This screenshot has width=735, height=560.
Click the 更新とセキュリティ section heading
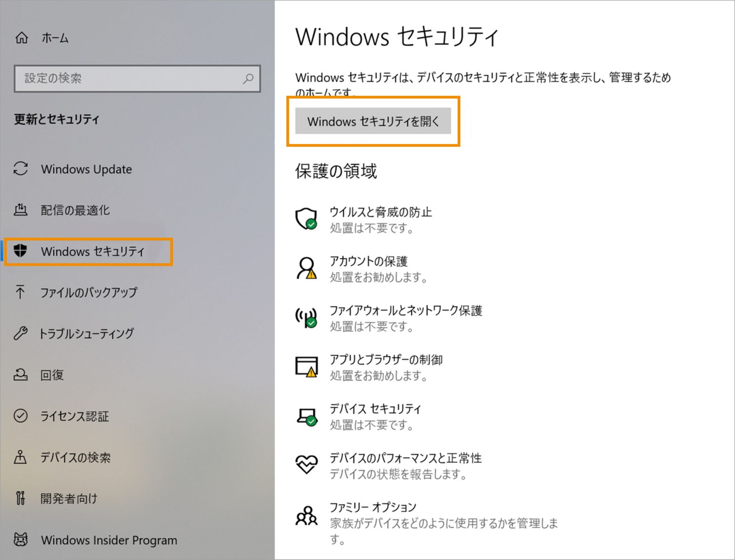57,119
